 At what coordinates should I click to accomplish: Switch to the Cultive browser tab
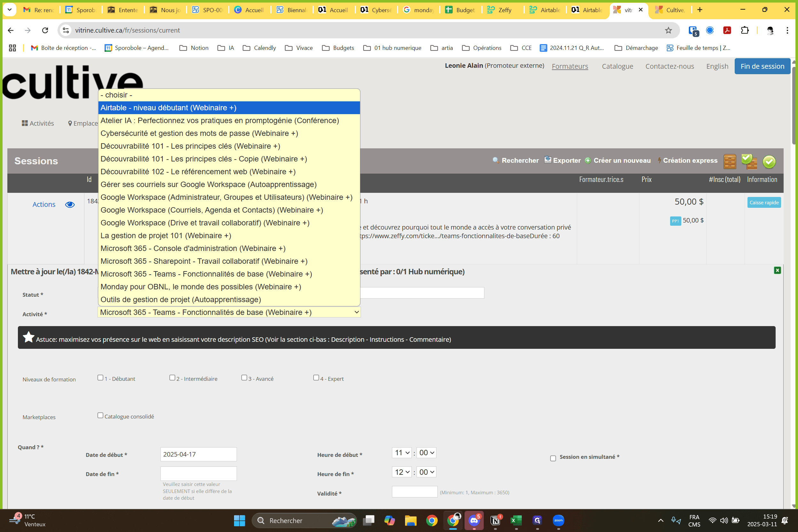coord(670,10)
